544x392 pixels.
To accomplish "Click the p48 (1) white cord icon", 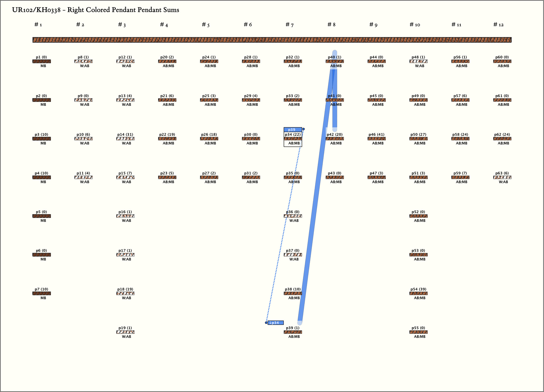I will coord(418,61).
